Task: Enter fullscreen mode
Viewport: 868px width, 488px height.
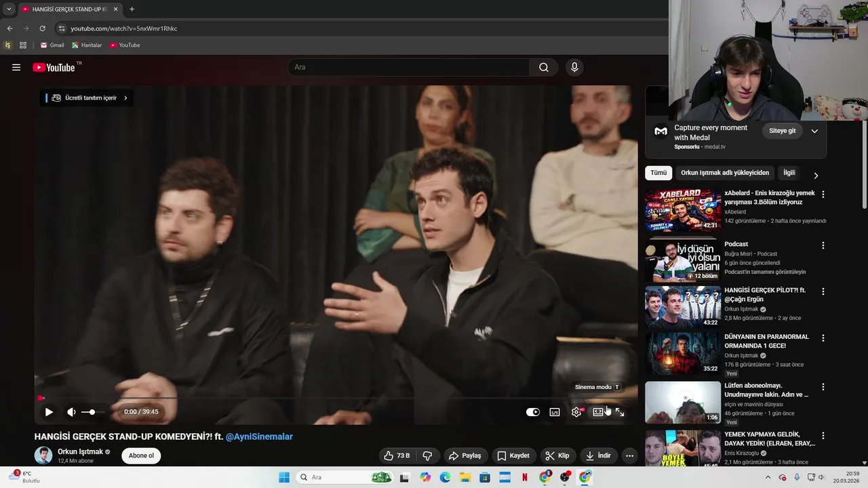Action: pyautogui.click(x=620, y=412)
